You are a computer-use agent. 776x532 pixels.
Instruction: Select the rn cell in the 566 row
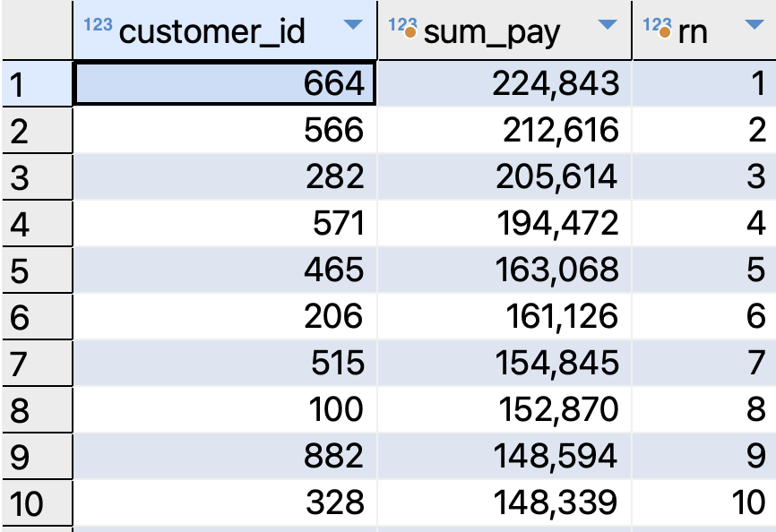pyautogui.click(x=704, y=130)
